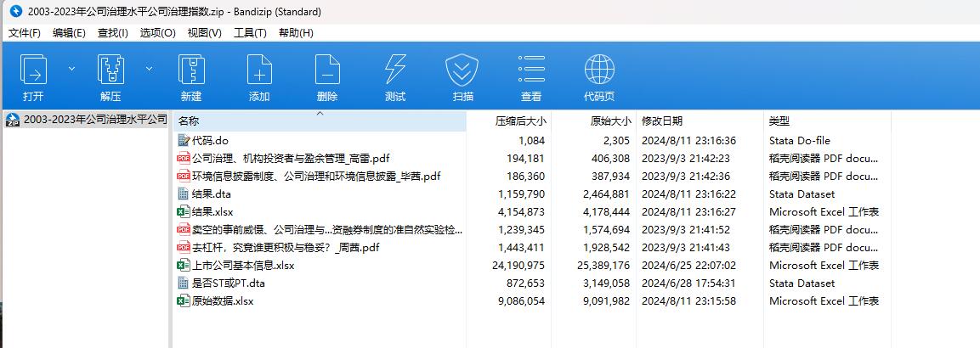Image resolution: width=980 pixels, height=348 pixels.
Task: Open the 选项(O) menu
Action: (158, 33)
